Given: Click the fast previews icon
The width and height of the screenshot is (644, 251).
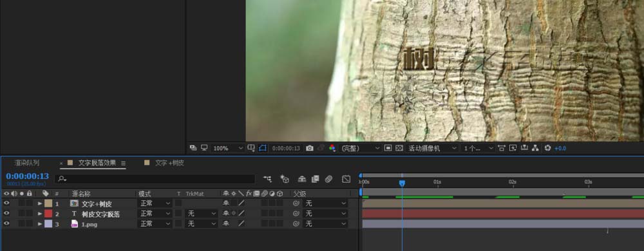Looking at the screenshot, I should tap(513, 148).
